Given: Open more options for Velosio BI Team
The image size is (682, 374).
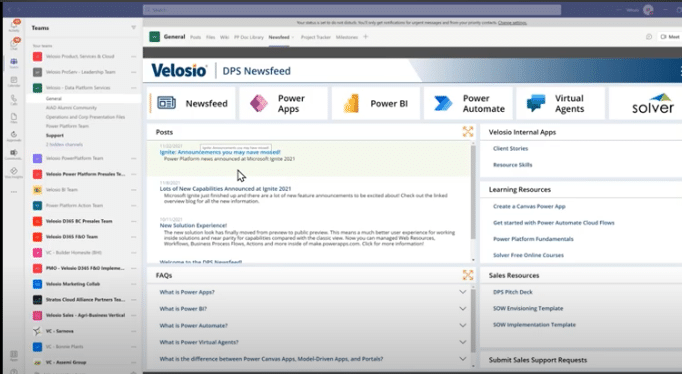Looking at the screenshot, I should coord(134,190).
